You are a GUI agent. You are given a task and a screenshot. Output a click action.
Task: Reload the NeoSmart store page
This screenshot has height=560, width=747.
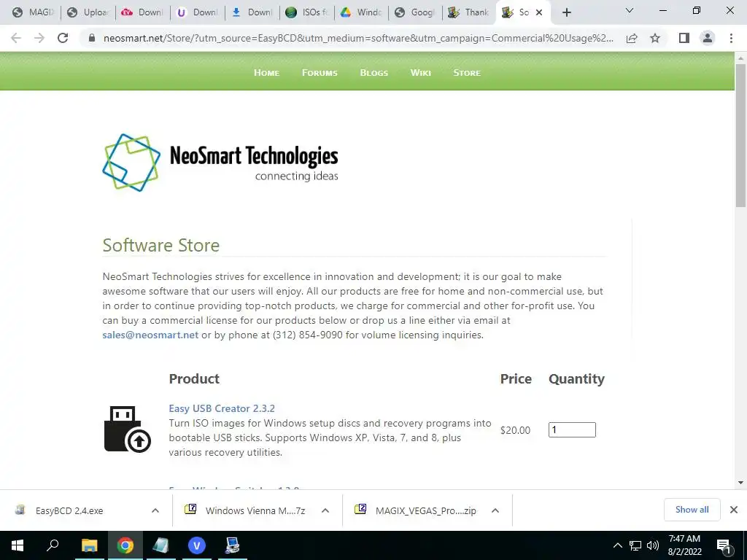click(63, 38)
